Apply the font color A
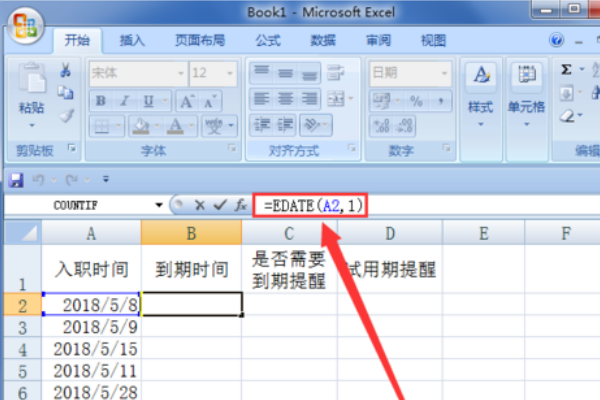The image size is (600, 400). [x=175, y=126]
